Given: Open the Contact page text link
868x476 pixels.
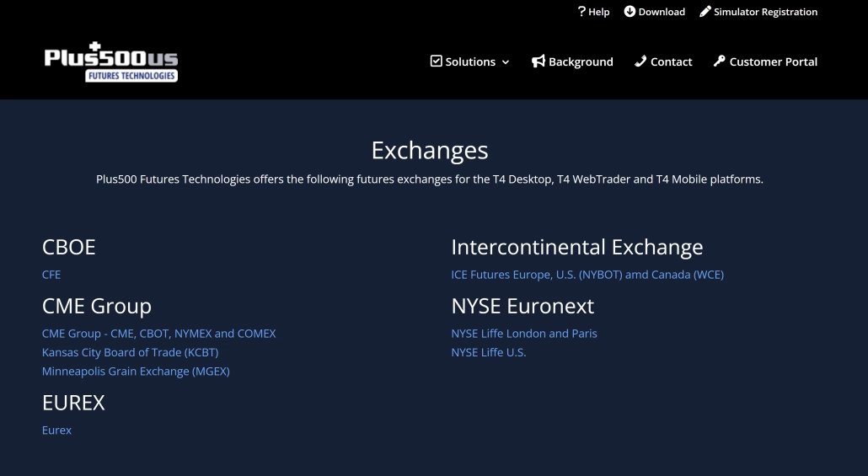Looking at the screenshot, I should (x=671, y=62).
